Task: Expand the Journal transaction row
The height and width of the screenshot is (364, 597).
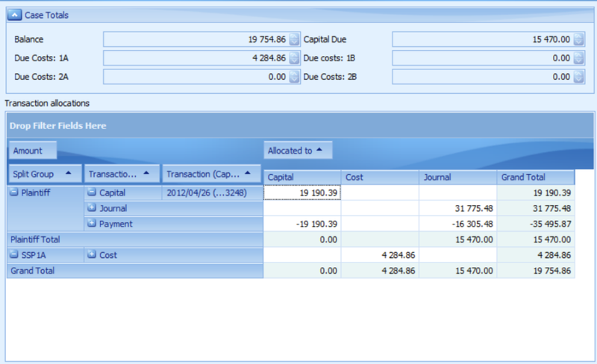Action: pyautogui.click(x=92, y=208)
